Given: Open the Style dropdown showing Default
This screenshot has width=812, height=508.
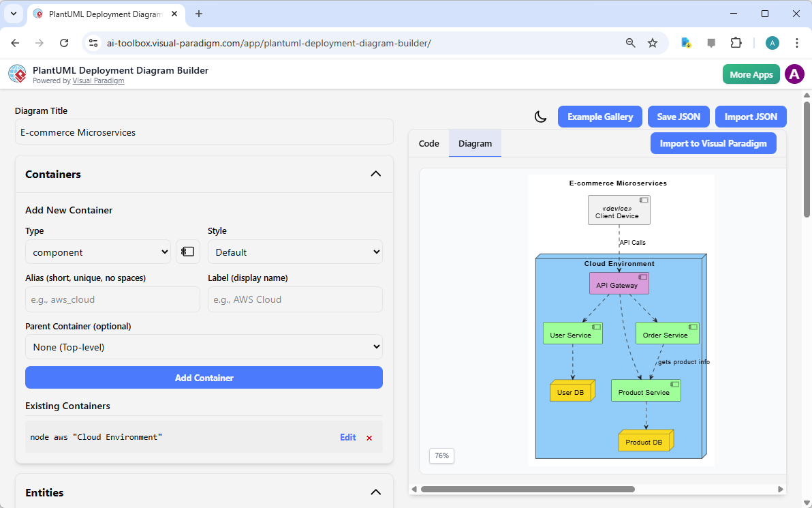Looking at the screenshot, I should pyautogui.click(x=295, y=252).
